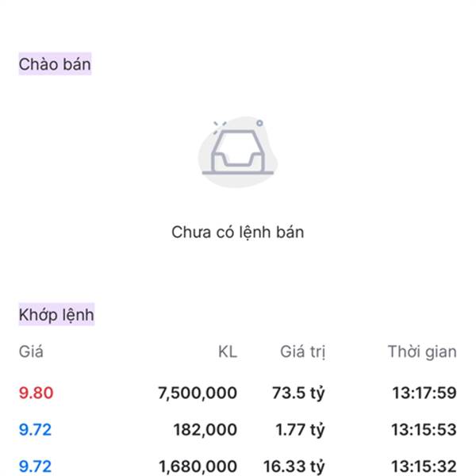Select the 9.72 price at 13:15:32
Viewport: 476px width, 476px height.
35,466
